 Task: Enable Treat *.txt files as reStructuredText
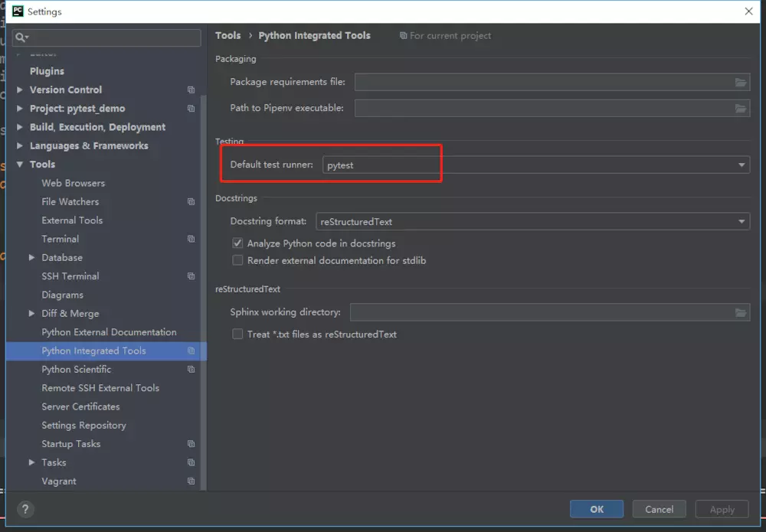pyautogui.click(x=237, y=335)
